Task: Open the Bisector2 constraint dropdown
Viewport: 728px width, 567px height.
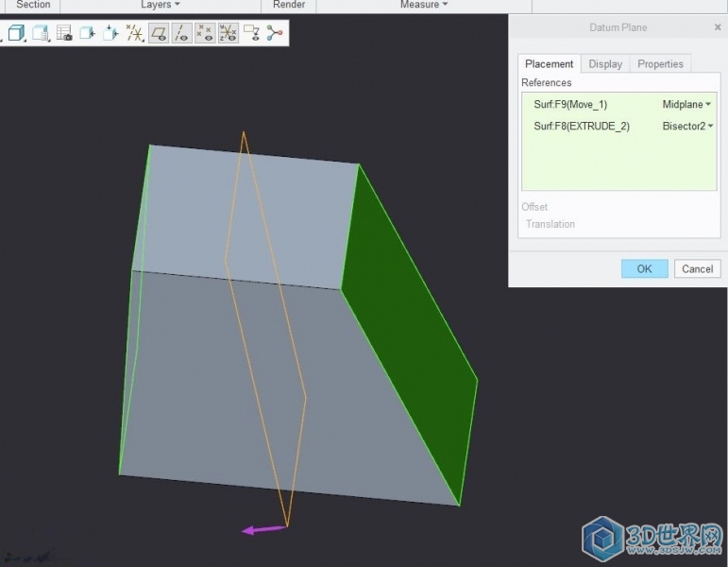Action: pos(687,126)
